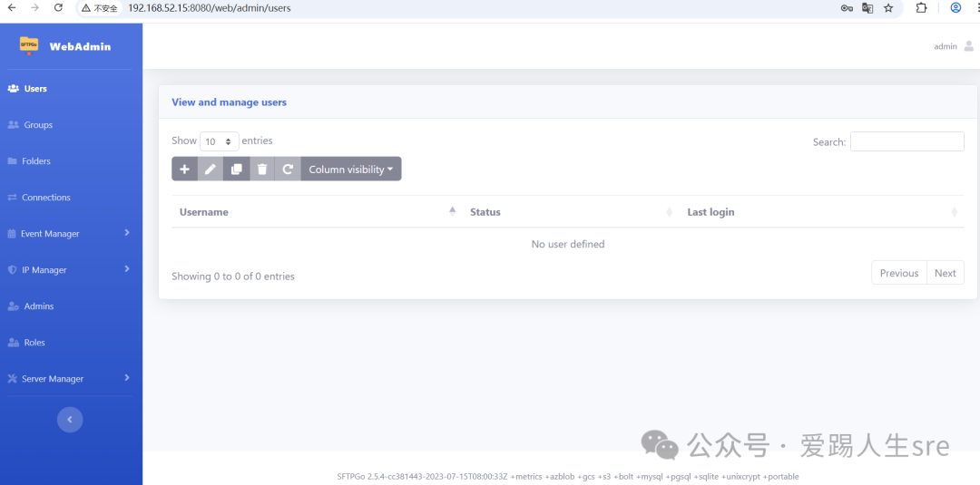The height and width of the screenshot is (485, 980).
Task: Click the SFTPGo WebAdmin logo
Action: point(29,45)
